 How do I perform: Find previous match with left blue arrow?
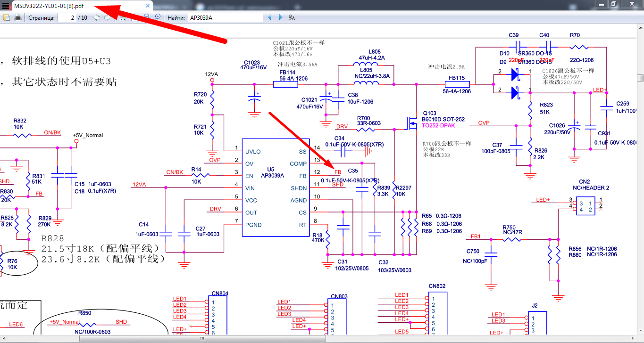270,17
